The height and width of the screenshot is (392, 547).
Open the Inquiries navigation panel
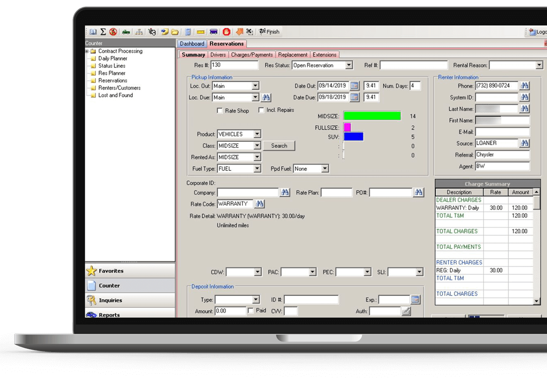[130, 300]
